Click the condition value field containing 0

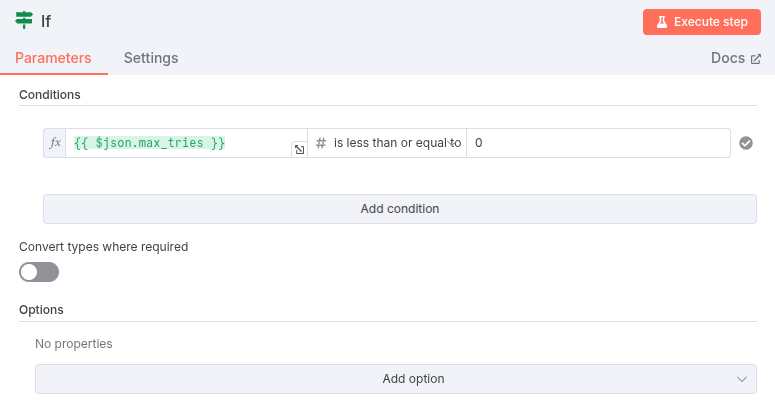(597, 143)
